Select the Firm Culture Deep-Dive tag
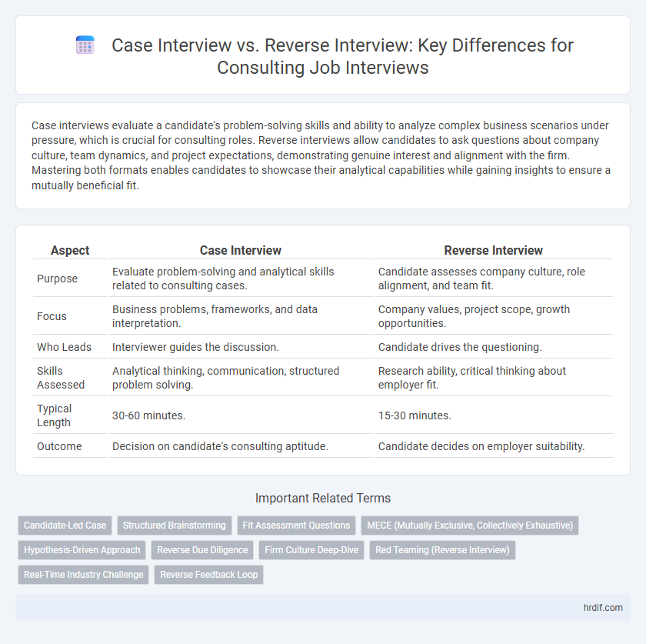This screenshot has width=646, height=644. [311, 550]
